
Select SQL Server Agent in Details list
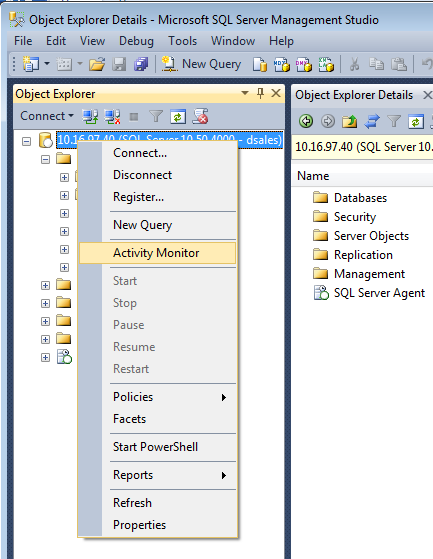[x=369, y=293]
